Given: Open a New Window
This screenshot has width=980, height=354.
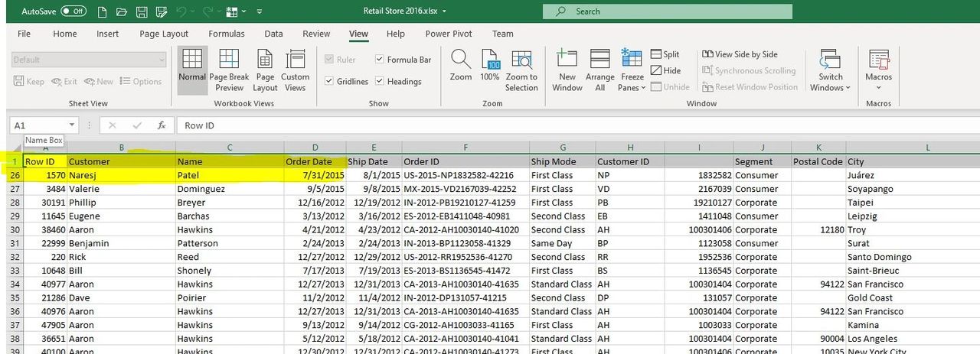Looking at the screenshot, I should pyautogui.click(x=567, y=70).
